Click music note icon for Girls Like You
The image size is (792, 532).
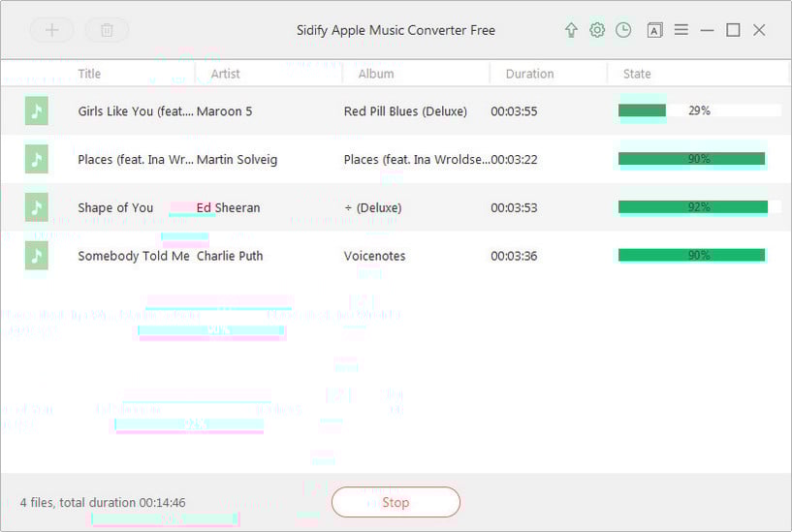point(37,110)
